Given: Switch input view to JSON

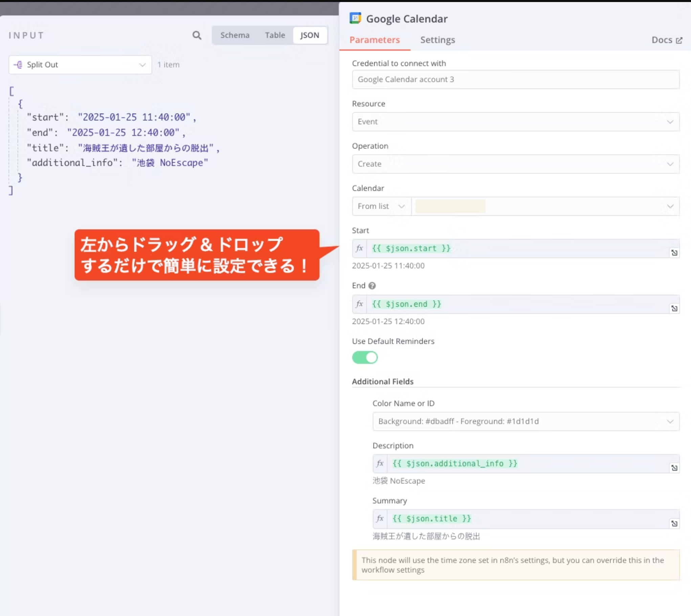Looking at the screenshot, I should tap(310, 35).
